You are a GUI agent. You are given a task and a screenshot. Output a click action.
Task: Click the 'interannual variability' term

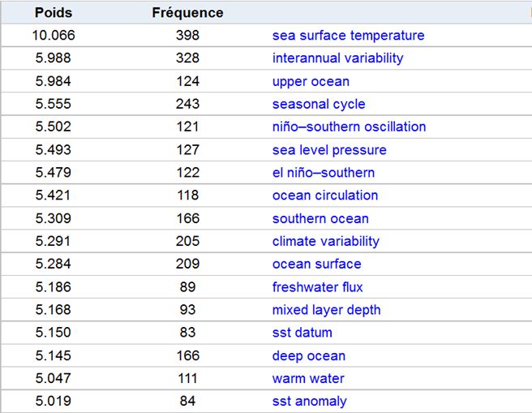337,58
